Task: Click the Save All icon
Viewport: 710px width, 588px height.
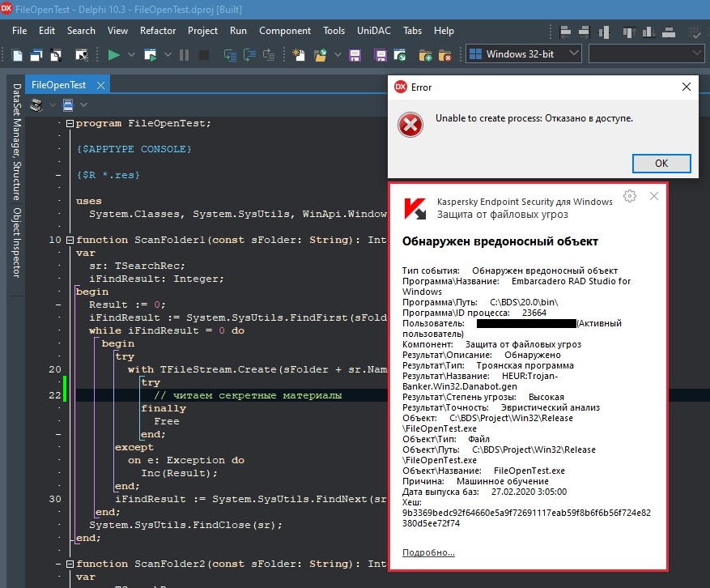Action: click(381, 55)
